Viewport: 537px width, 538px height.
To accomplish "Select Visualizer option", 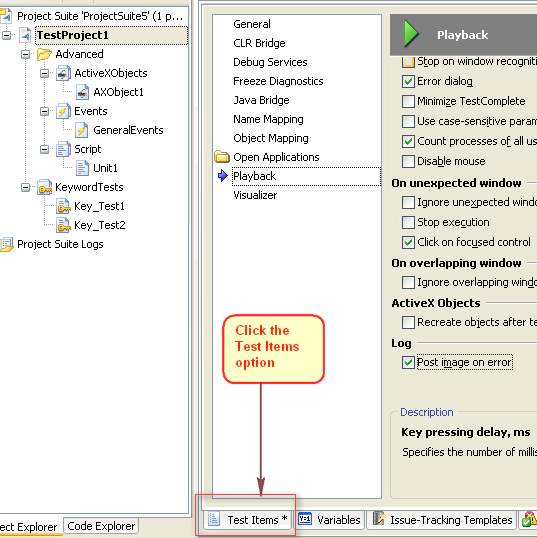I will click(x=255, y=195).
